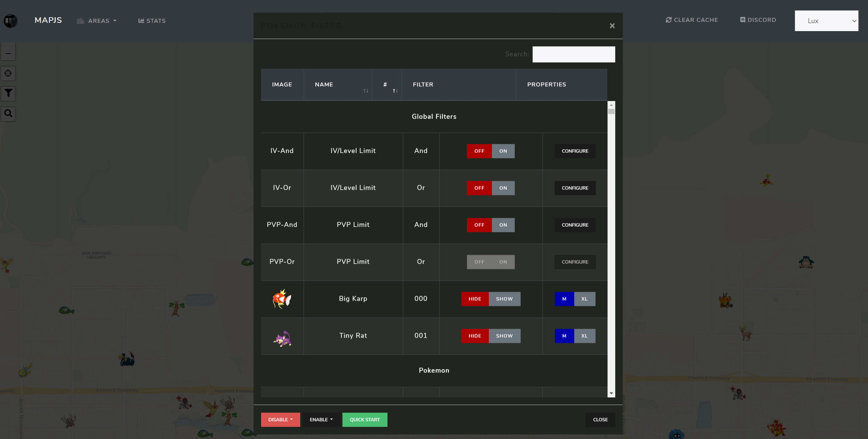Click the Big Karp Magikarp image
Screen dimensions: 868x439
282,299
